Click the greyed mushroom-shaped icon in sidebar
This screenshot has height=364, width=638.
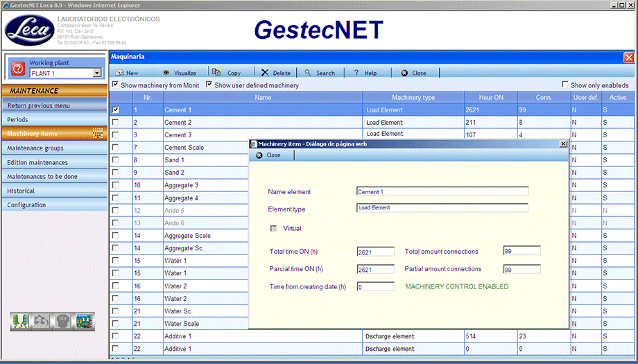(62, 321)
